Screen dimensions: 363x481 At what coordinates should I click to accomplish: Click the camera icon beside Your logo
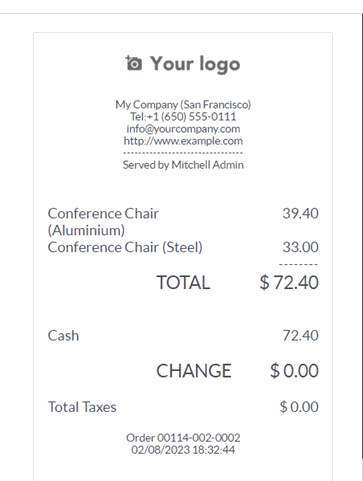click(x=134, y=63)
